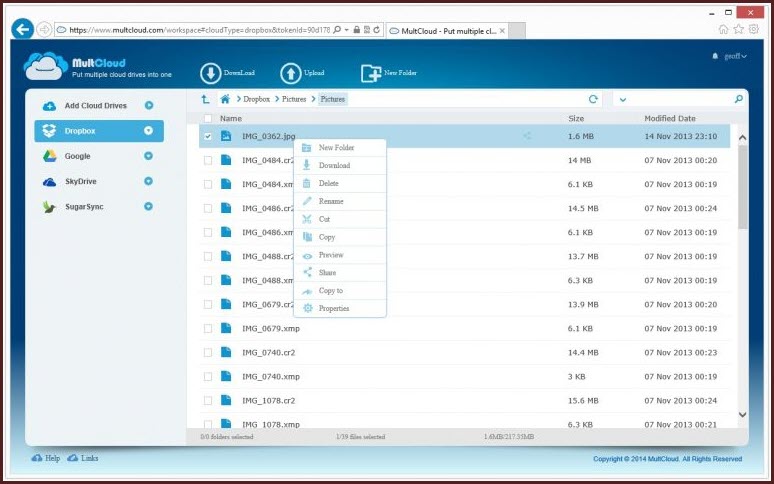This screenshot has width=774, height=484.
Task: Check the IMG_1078.cr2 checkbox
Action: (208, 401)
